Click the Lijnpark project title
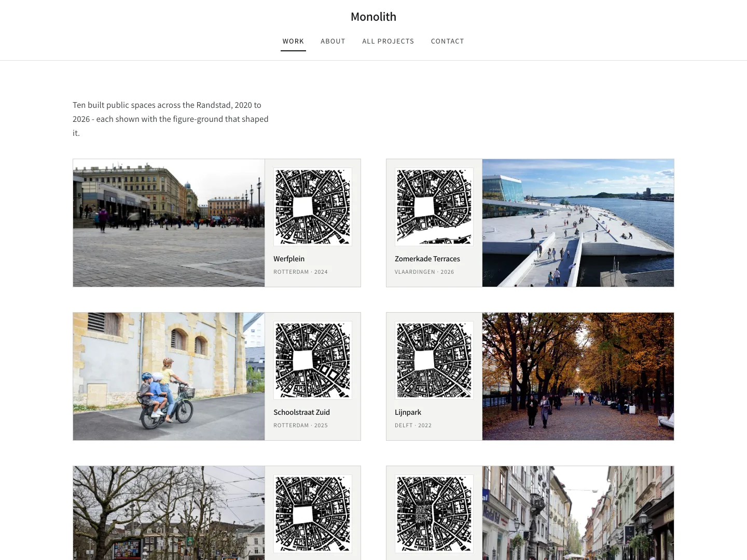The image size is (747, 560). (x=408, y=412)
